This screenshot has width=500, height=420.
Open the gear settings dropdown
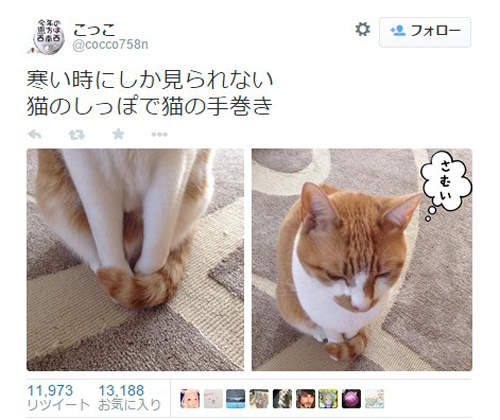click(363, 29)
